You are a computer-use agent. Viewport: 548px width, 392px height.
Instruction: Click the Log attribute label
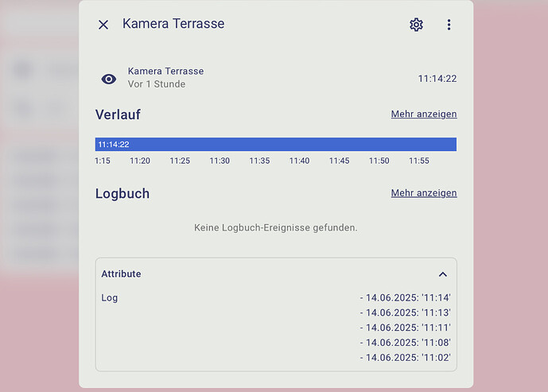[x=110, y=298]
